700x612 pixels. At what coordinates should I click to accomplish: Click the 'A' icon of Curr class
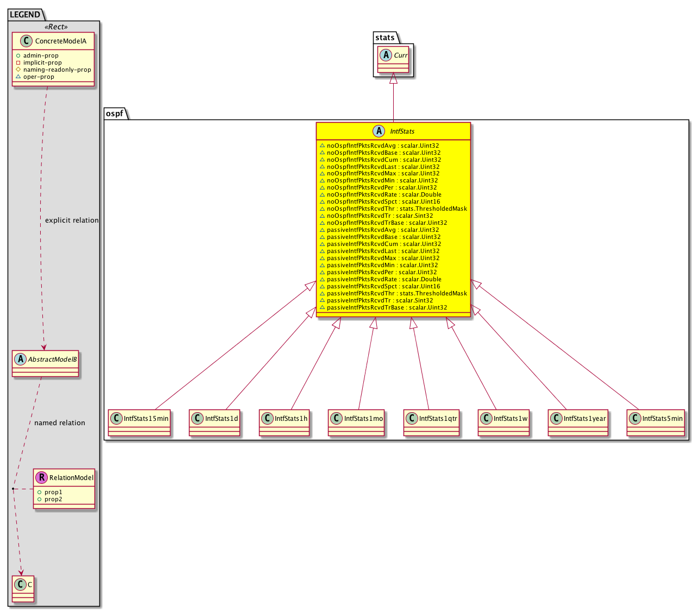[386, 55]
